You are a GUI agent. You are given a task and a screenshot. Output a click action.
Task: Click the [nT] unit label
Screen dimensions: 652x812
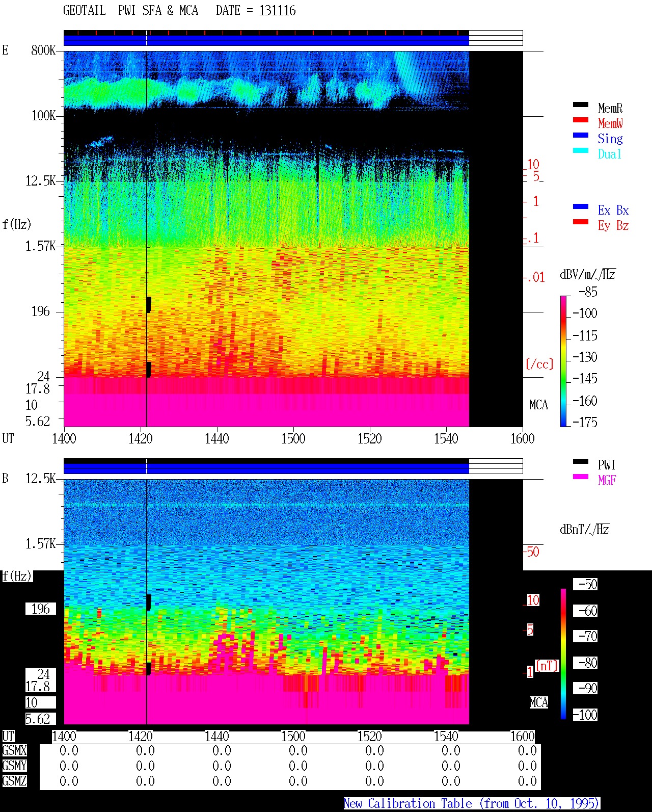point(547,666)
